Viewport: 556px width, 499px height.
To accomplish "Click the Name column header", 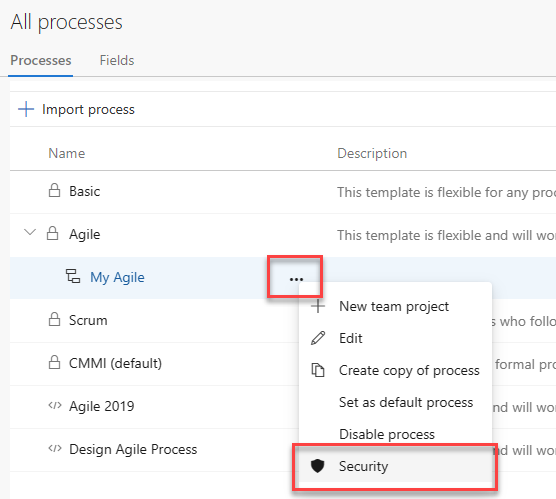I will 67,153.
